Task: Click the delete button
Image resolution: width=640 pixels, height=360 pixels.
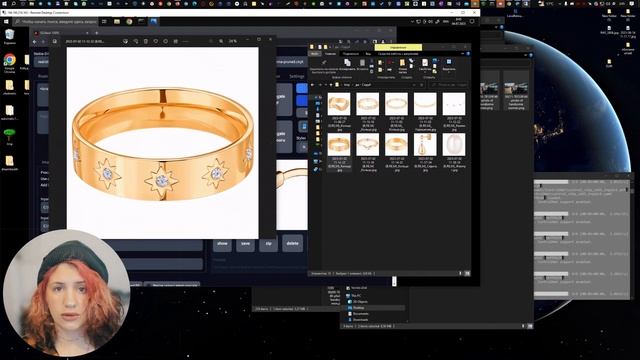Action: [x=293, y=243]
